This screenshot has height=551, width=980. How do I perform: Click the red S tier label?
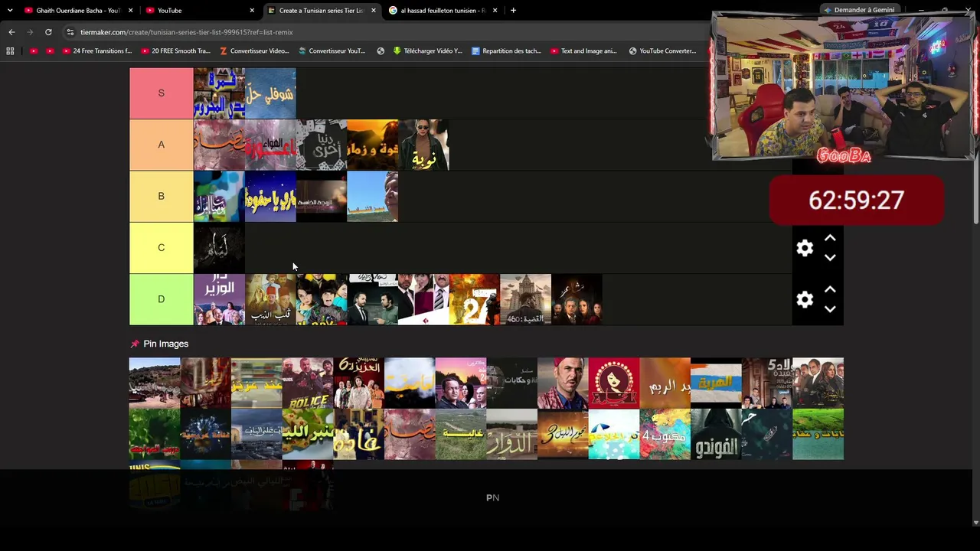pyautogui.click(x=161, y=93)
